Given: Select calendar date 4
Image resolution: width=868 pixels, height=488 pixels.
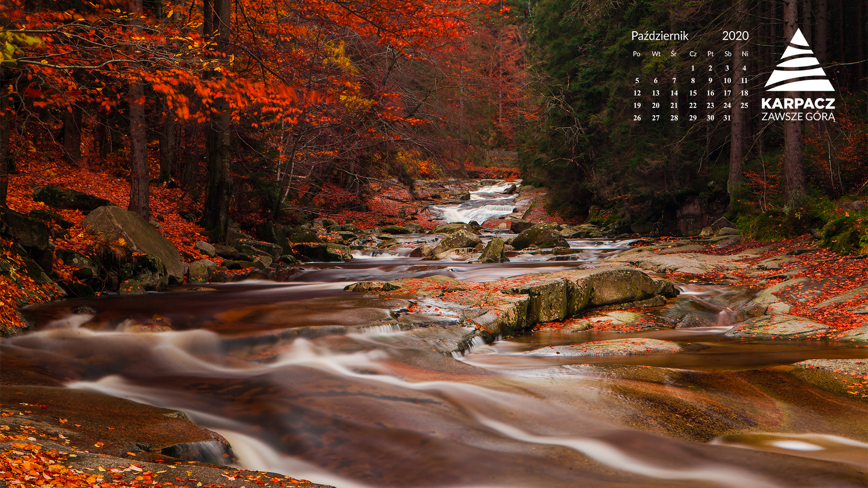Looking at the screenshot, I should pyautogui.click(x=744, y=68).
